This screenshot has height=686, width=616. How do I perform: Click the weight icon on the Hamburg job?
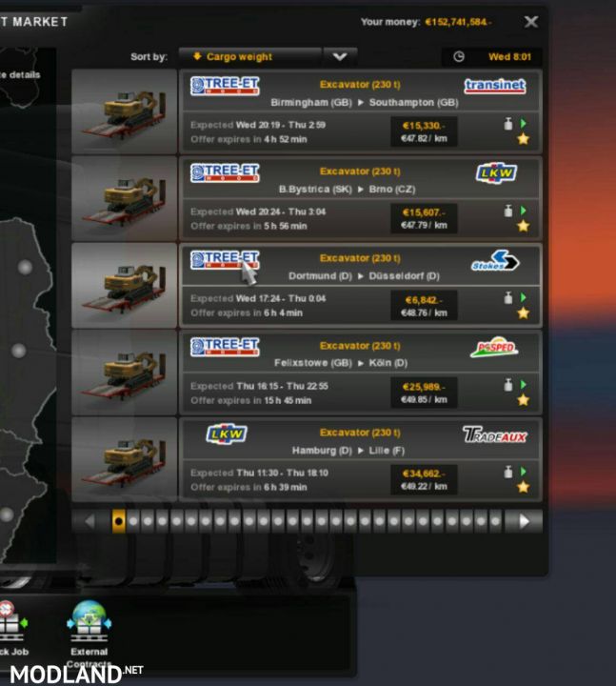(508, 472)
